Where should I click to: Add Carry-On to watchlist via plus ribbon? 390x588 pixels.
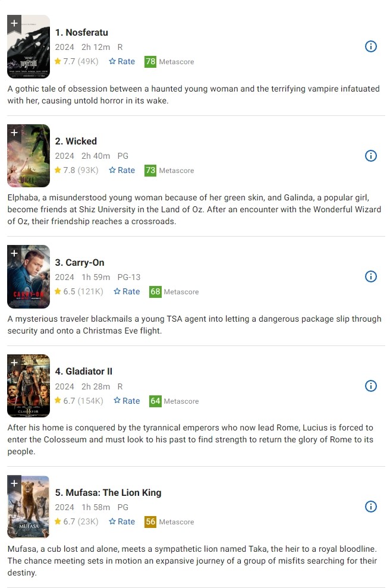14,254
